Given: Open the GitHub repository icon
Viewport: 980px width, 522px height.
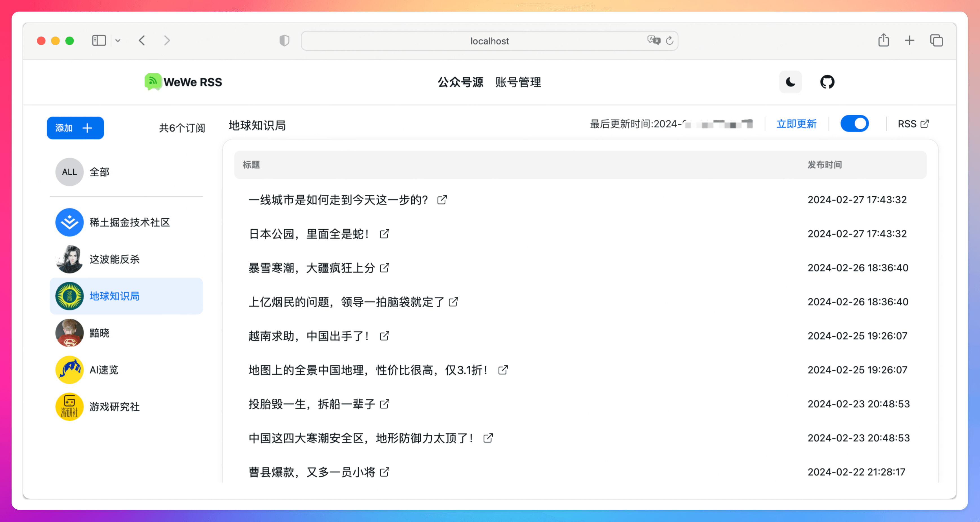Looking at the screenshot, I should coord(827,82).
